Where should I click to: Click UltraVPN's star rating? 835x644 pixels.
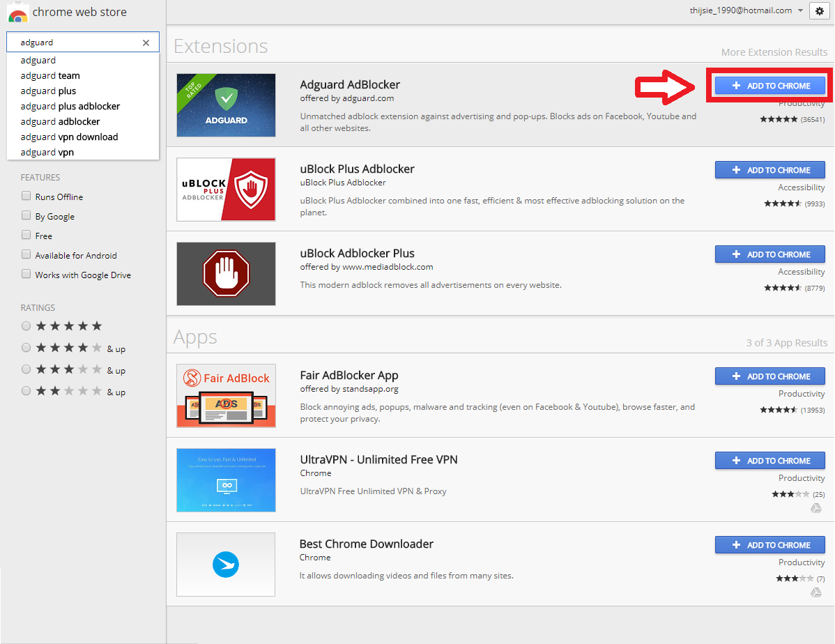coord(790,493)
